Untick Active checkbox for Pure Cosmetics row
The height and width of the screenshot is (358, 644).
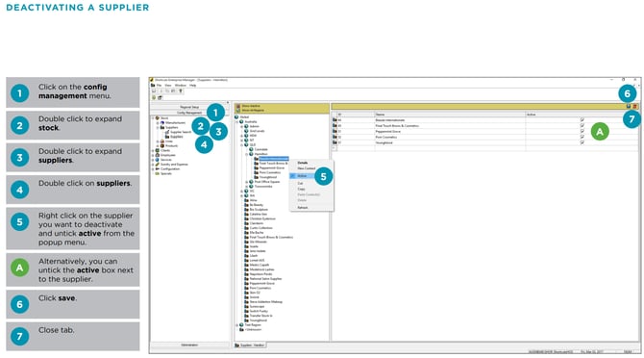point(582,137)
